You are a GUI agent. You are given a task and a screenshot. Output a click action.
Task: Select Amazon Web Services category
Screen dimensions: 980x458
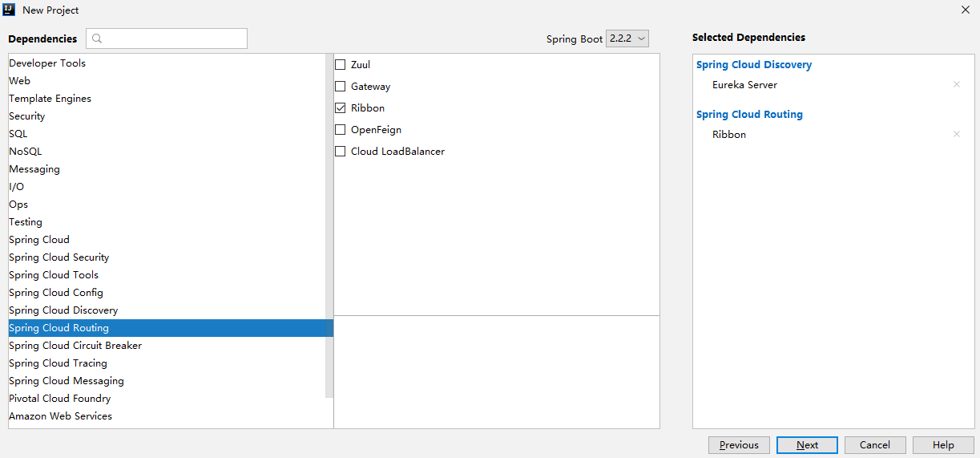pyautogui.click(x=167, y=416)
